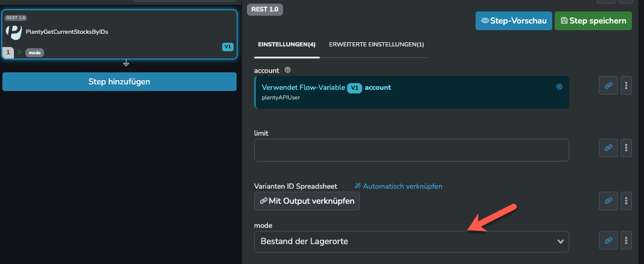
Task: Open the three-dot menu for the mode row
Action: pyautogui.click(x=626, y=240)
